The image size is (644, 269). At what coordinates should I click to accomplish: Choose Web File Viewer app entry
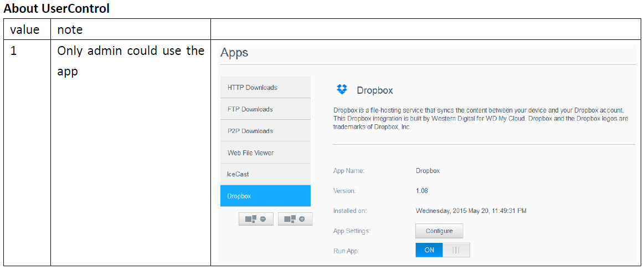click(265, 153)
